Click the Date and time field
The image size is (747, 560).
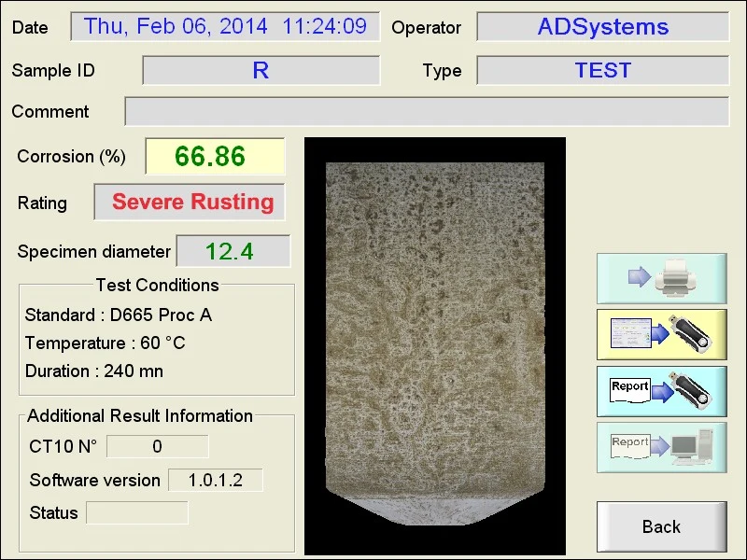225,27
